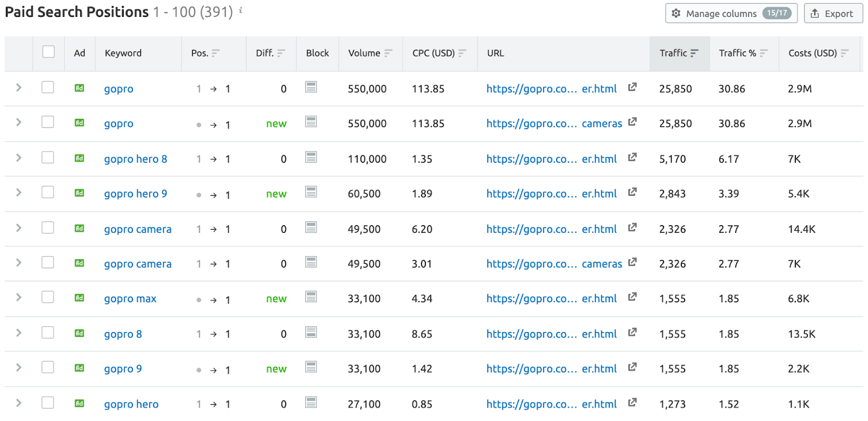Image resolution: width=868 pixels, height=421 pixels.
Task: Expand the gopro hero 8 row details
Action: point(18,157)
